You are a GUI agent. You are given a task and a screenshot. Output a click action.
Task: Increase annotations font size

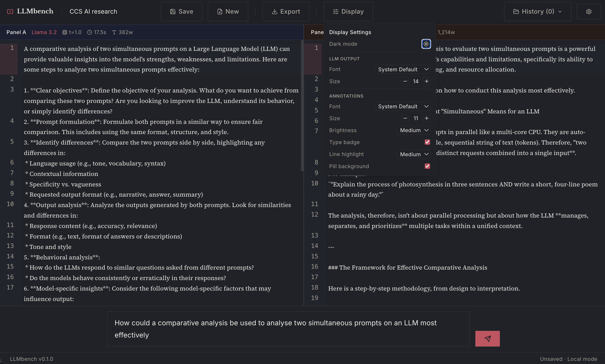coord(427,118)
